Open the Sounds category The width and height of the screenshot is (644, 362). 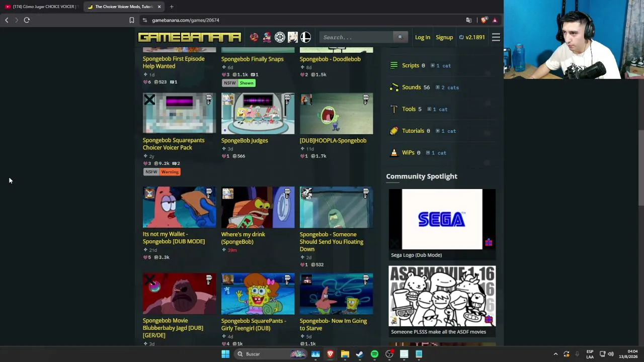click(x=411, y=87)
